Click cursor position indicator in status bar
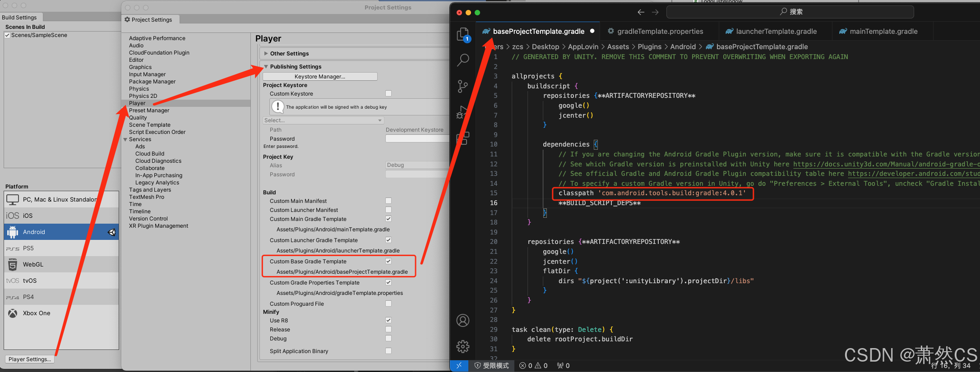 pos(951,366)
